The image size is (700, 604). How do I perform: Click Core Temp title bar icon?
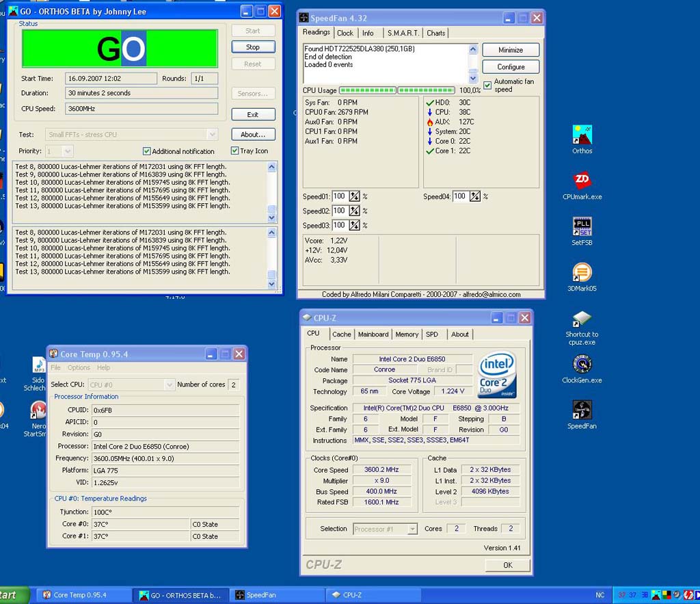pyautogui.click(x=53, y=354)
